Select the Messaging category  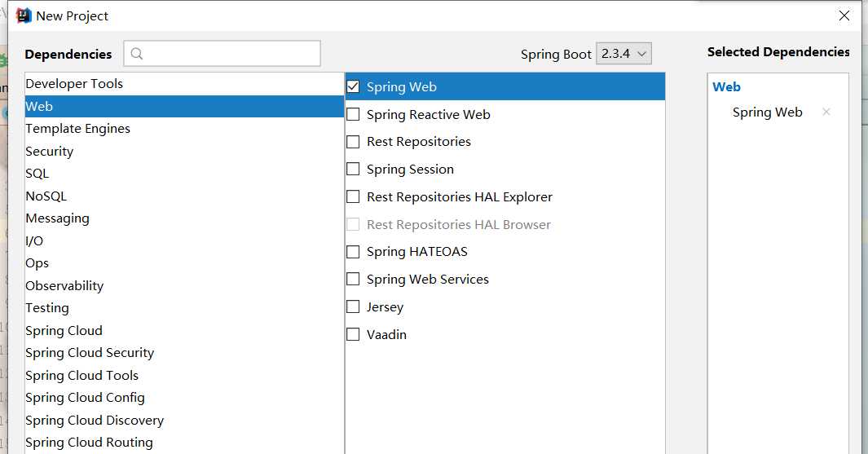[x=184, y=218]
